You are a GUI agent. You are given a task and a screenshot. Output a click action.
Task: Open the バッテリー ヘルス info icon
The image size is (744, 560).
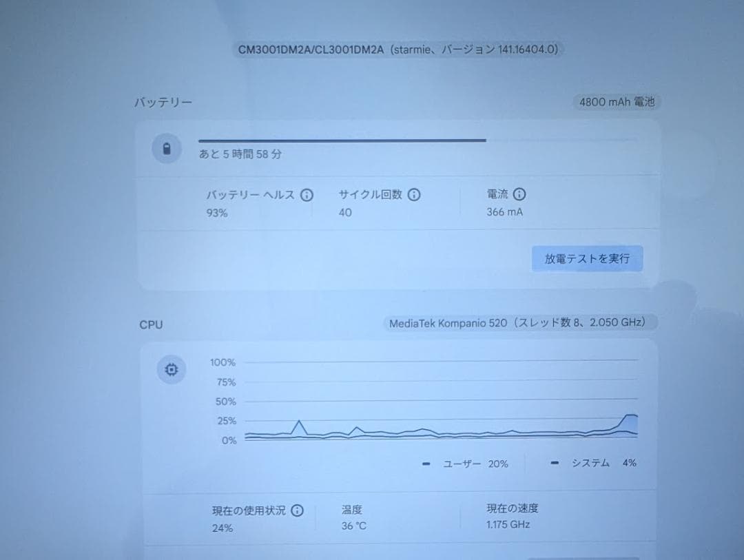coord(307,195)
